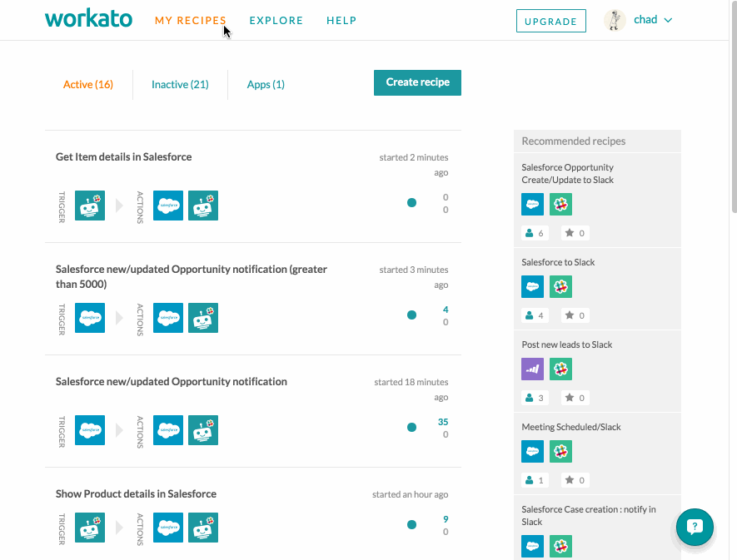The image size is (737, 560).
Task: Click Slack icon under Meeting Scheduled/Slack
Action: (560, 452)
